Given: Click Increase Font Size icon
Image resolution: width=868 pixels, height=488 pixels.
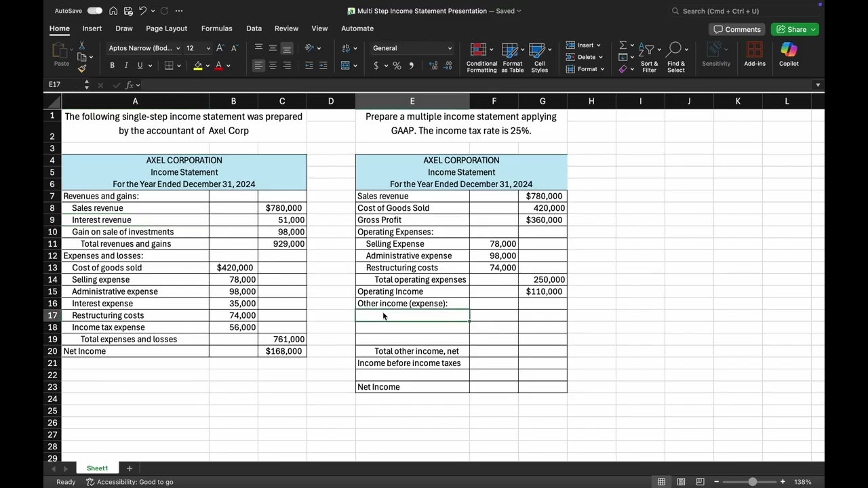Looking at the screenshot, I should pyautogui.click(x=220, y=48).
